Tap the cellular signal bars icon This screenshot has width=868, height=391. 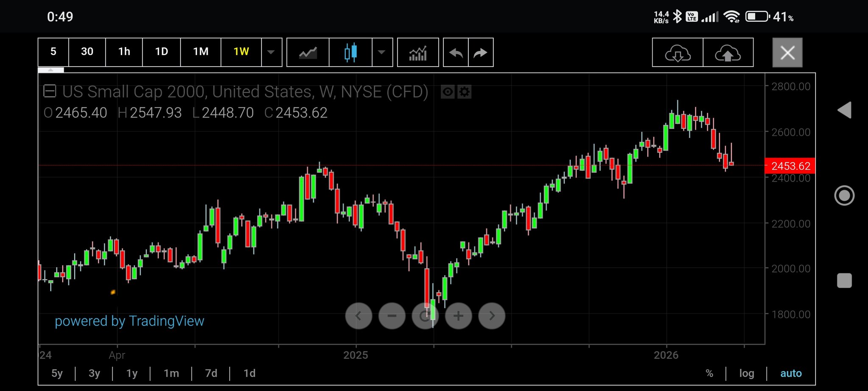(x=710, y=17)
